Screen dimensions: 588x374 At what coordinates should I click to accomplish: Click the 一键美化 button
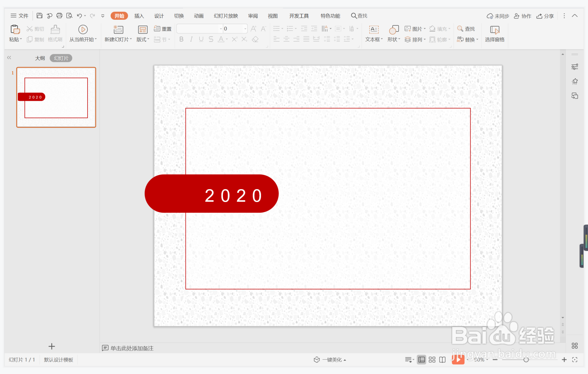pyautogui.click(x=330, y=360)
